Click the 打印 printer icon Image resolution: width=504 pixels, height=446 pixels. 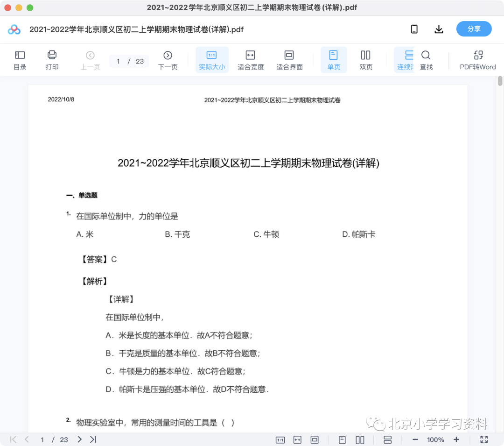tap(52, 55)
